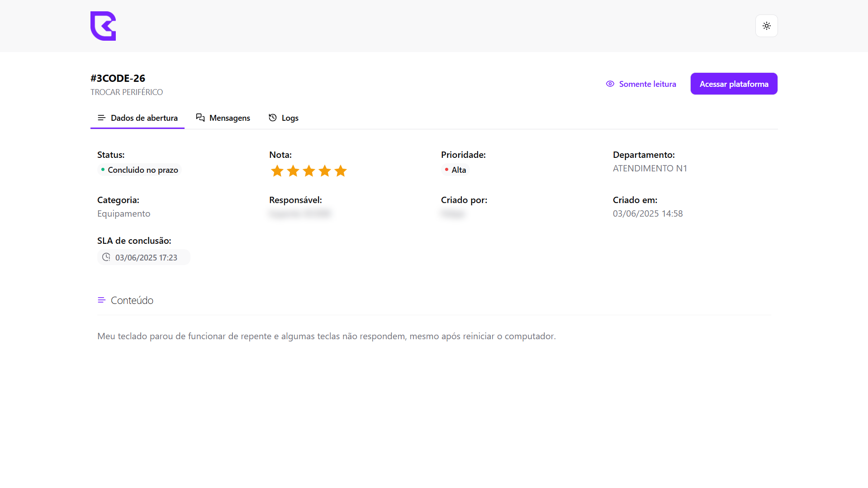Viewport: 868px width, 488px height.
Task: Switch to the Mensagens tab
Action: (223, 118)
